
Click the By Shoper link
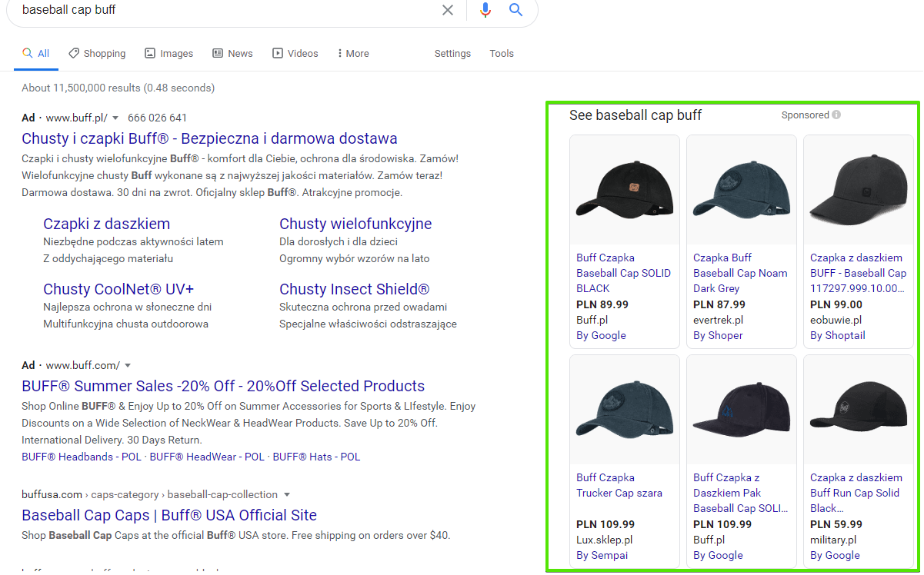point(718,335)
